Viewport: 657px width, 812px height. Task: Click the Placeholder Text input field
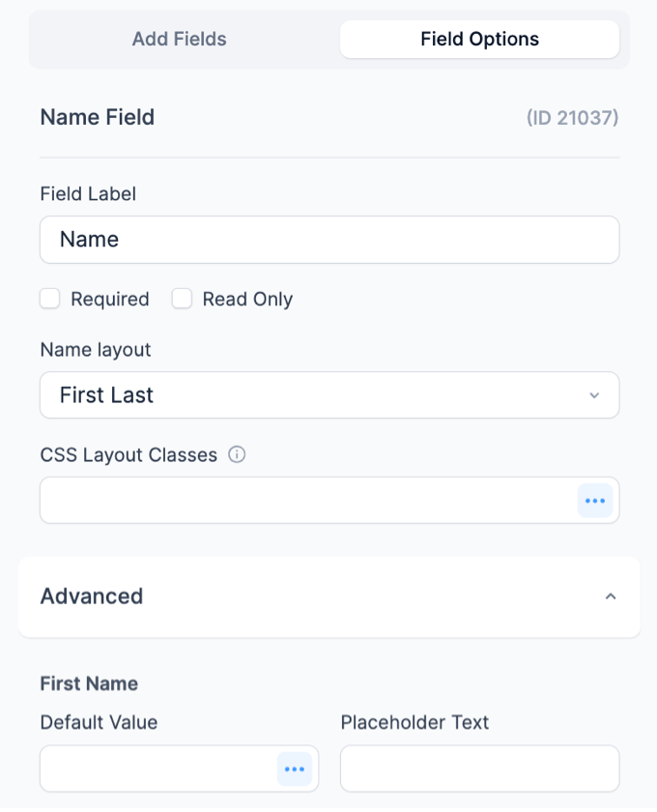point(479,768)
